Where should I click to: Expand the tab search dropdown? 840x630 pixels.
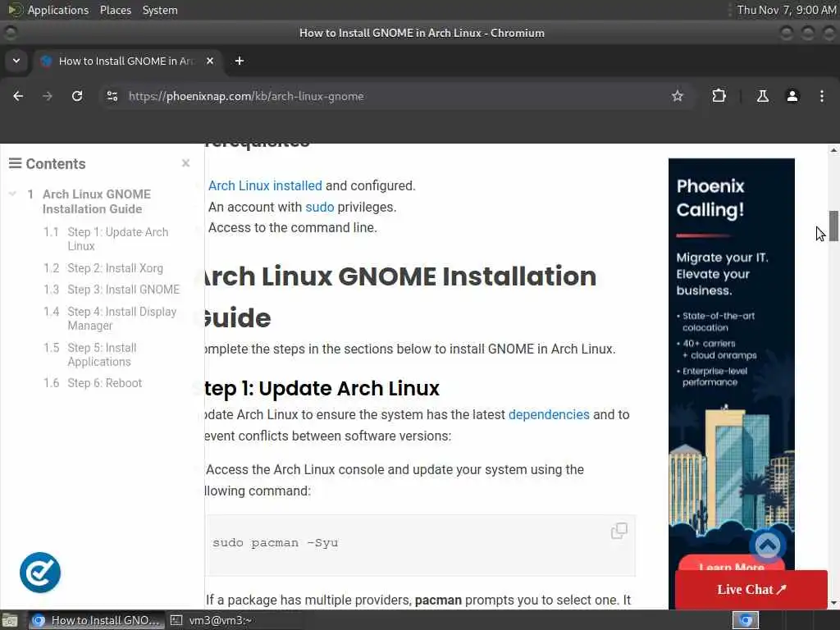(x=16, y=61)
